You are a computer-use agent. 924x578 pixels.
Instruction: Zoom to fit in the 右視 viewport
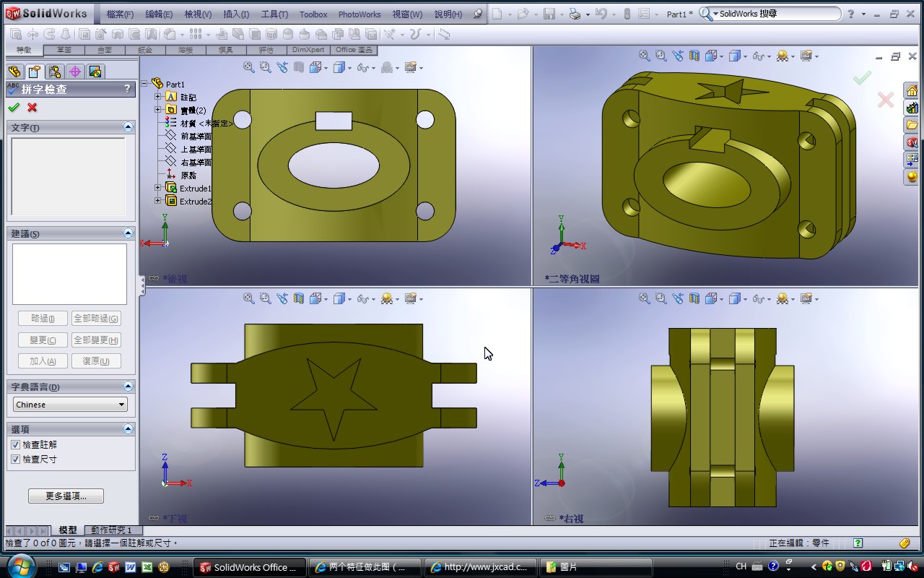click(645, 298)
